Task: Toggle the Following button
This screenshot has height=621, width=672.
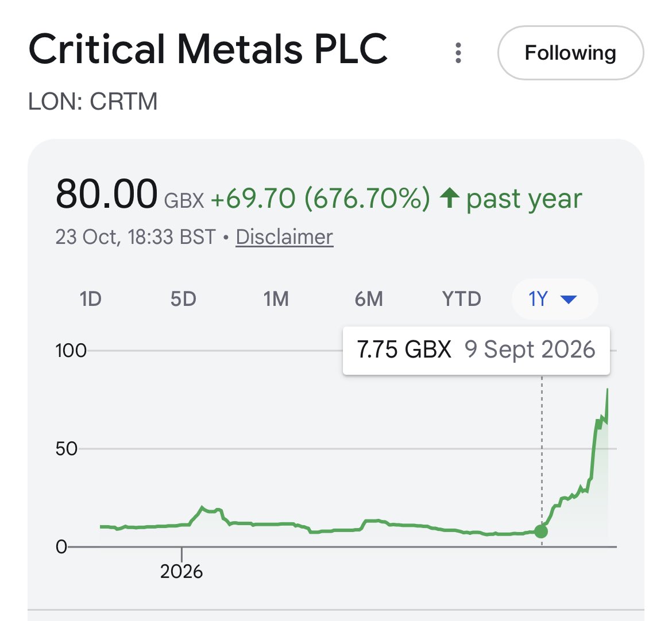Action: [x=570, y=53]
